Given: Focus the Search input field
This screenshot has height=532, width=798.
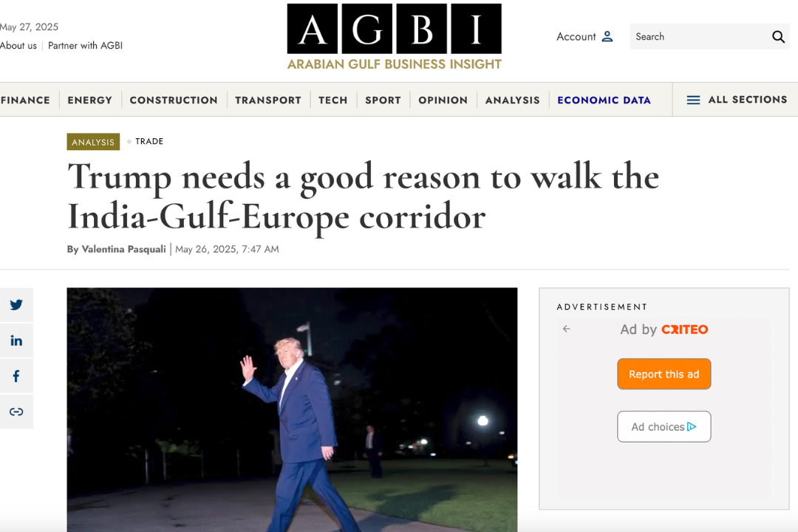Looking at the screenshot, I should (700, 37).
